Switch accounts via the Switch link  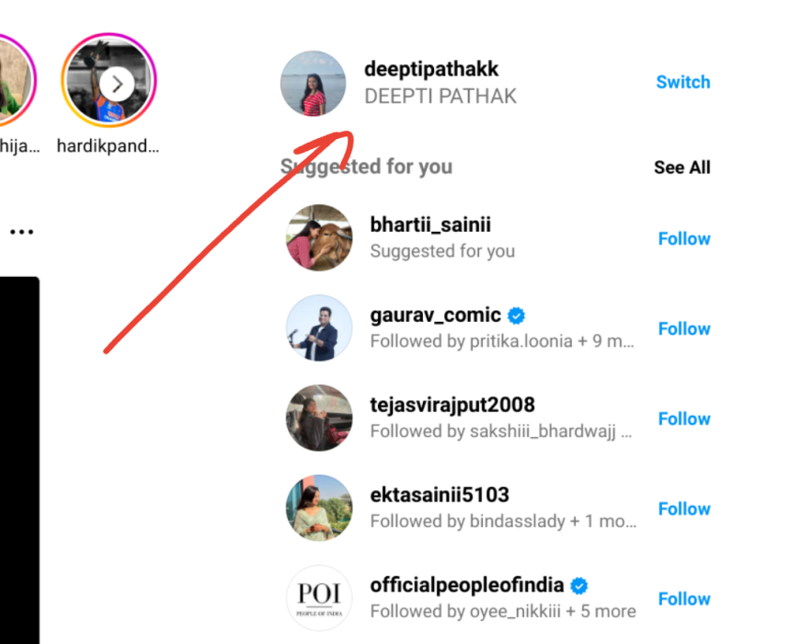tap(683, 82)
